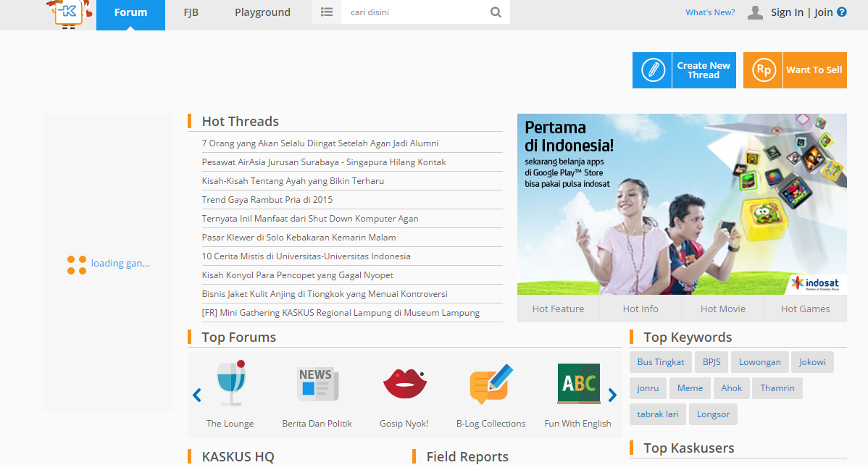Open Trend Gaya Rambut Pria di 2015 thread
Screen dimensions: 868x465
coord(267,200)
